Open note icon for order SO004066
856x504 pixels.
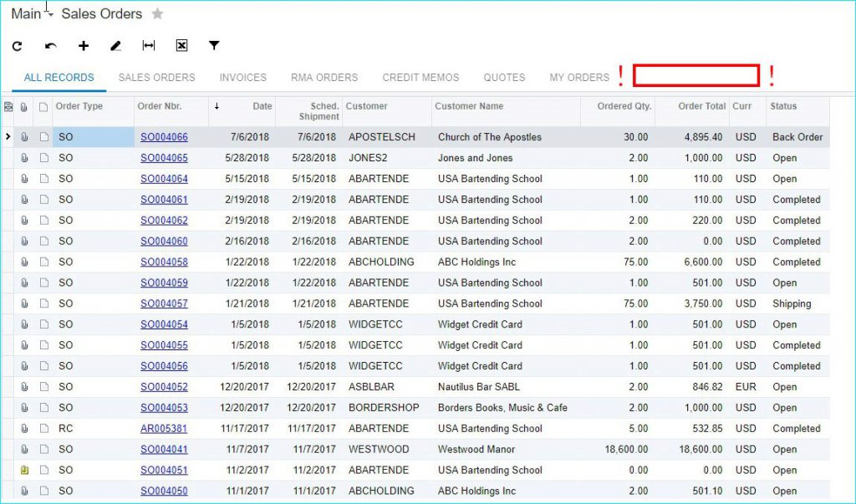[x=44, y=137]
